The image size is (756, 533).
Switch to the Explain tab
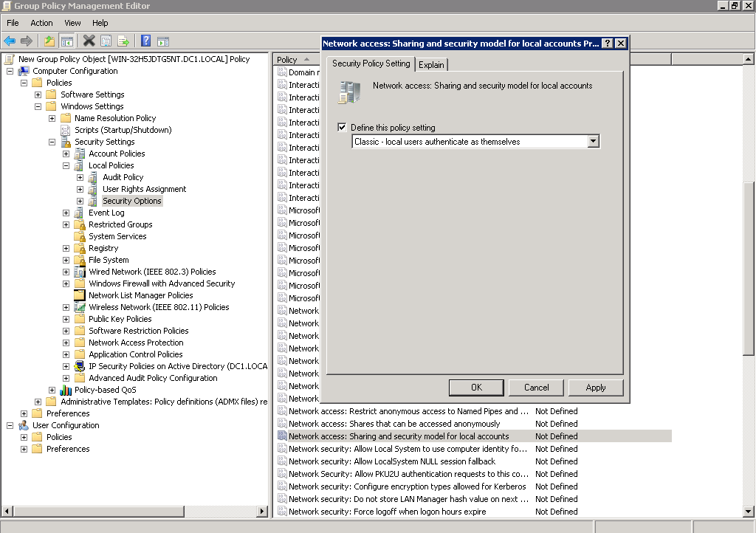[x=431, y=65]
